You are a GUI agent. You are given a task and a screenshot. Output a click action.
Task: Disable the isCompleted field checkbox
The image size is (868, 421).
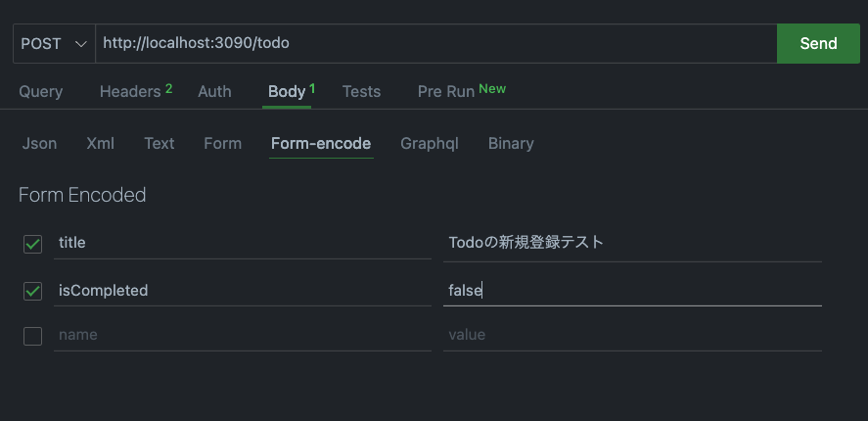click(32, 291)
